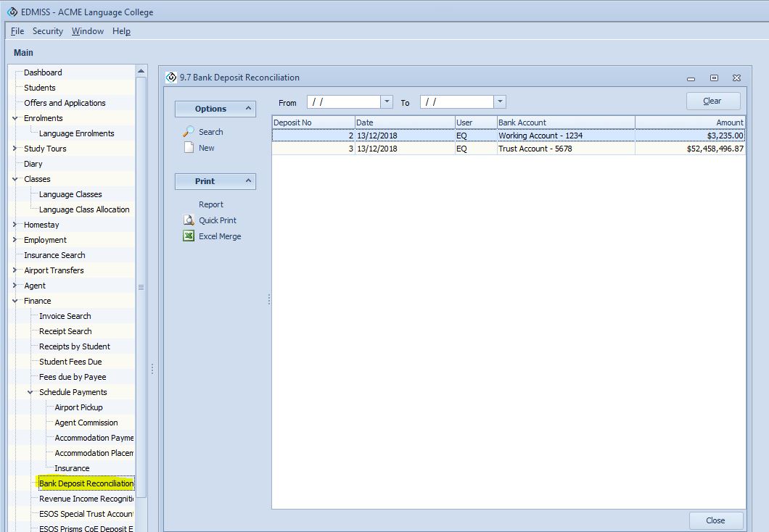The height and width of the screenshot is (532, 769).
Task: Restore the Bank Deposit Reconciliation inner window
Action: [714, 78]
